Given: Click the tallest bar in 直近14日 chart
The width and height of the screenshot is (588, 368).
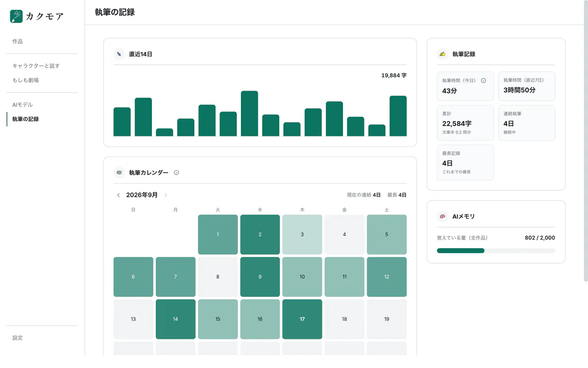Looking at the screenshot, I should pos(249,113).
